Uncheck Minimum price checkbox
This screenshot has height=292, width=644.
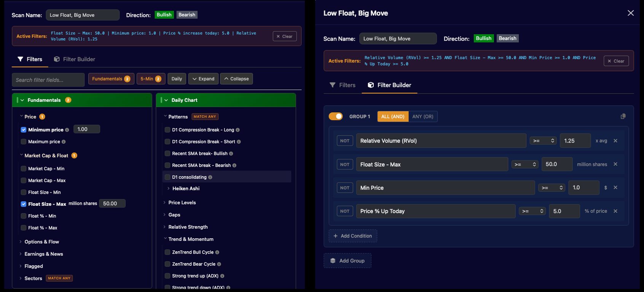tap(24, 130)
